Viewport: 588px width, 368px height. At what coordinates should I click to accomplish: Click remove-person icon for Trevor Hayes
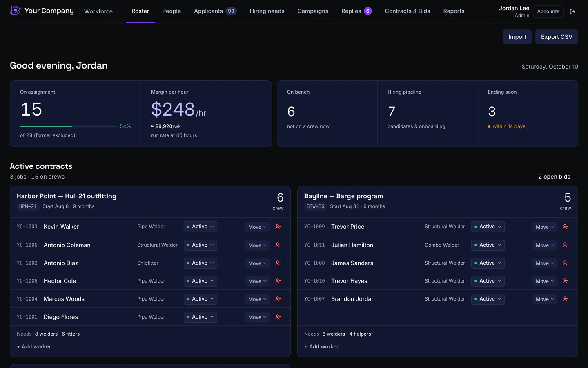click(566, 281)
